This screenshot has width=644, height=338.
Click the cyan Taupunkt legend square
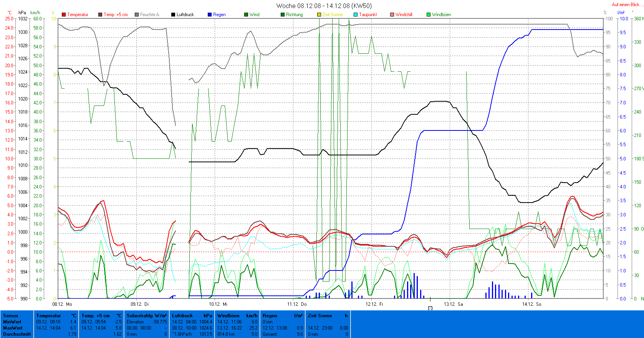pos(356,15)
